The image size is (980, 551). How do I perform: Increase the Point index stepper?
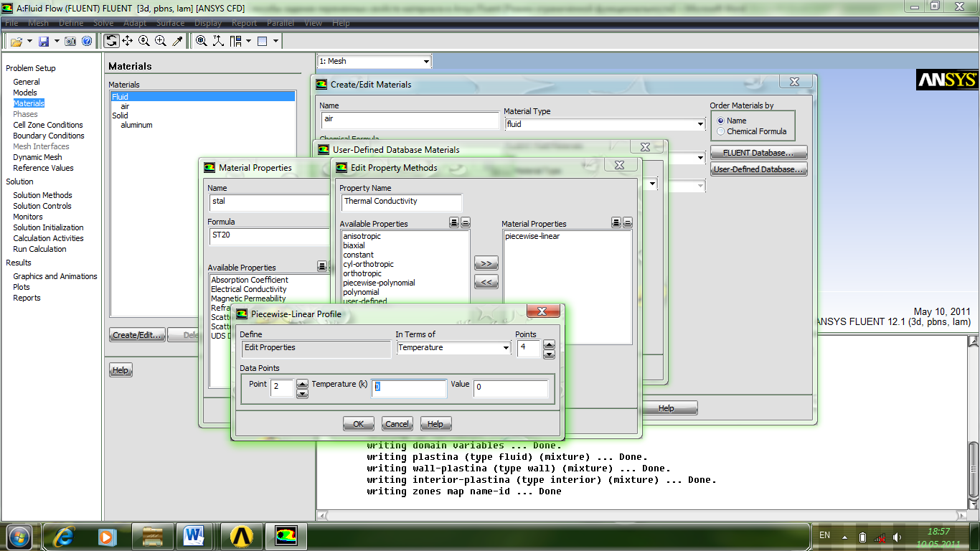click(302, 384)
